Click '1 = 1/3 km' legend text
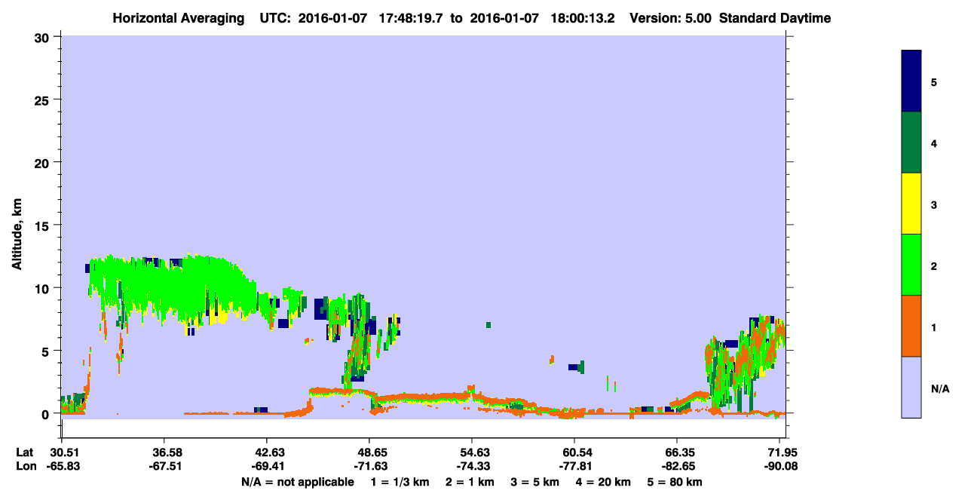 click(400, 482)
